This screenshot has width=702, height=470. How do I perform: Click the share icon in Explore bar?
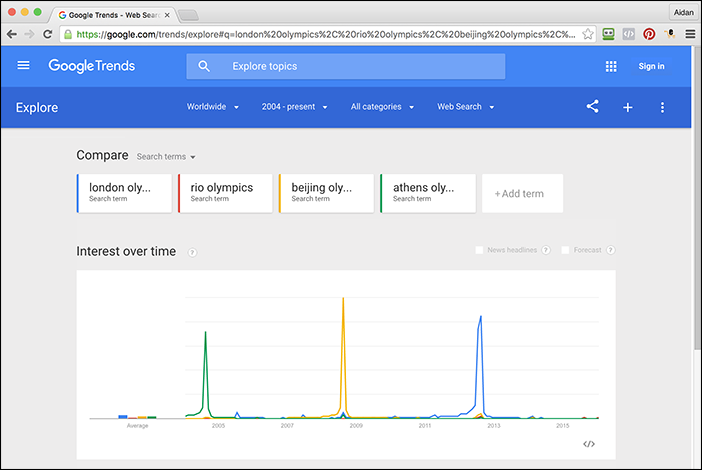pos(592,107)
